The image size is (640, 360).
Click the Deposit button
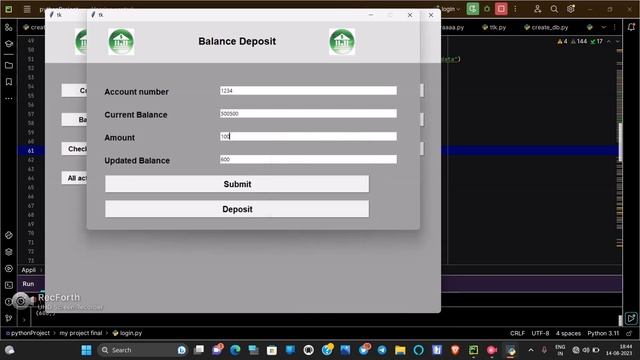(x=237, y=209)
